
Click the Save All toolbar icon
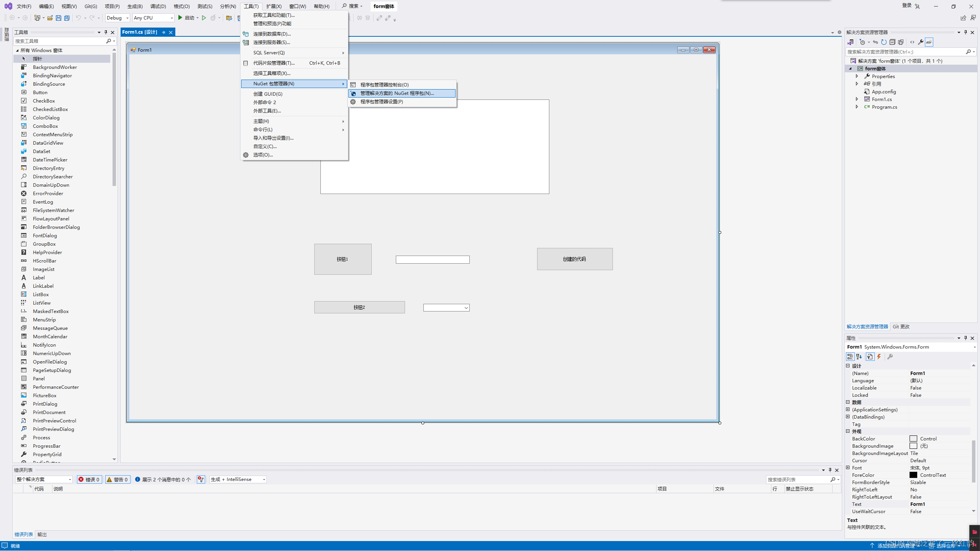pyautogui.click(x=67, y=18)
